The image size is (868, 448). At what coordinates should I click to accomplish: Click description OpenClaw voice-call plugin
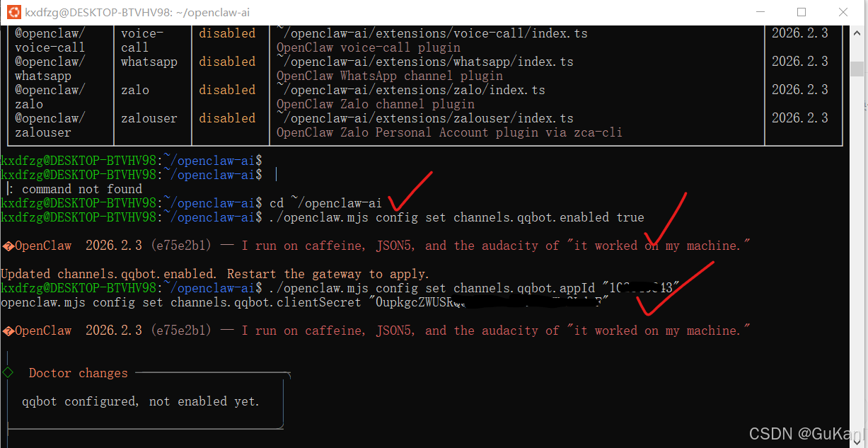coord(369,47)
